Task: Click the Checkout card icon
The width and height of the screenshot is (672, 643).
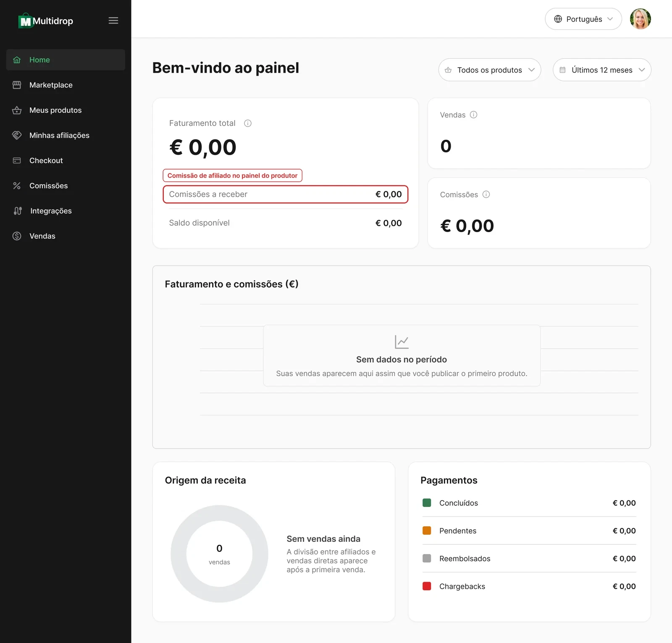Action: point(17,160)
